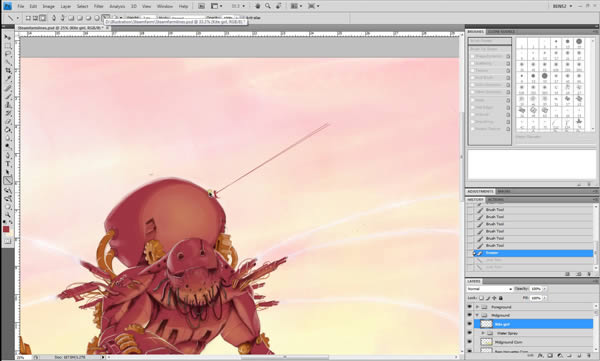The image size is (600, 361).
Task: Select the Brush tool in toolbox
Action: [x=7, y=96]
